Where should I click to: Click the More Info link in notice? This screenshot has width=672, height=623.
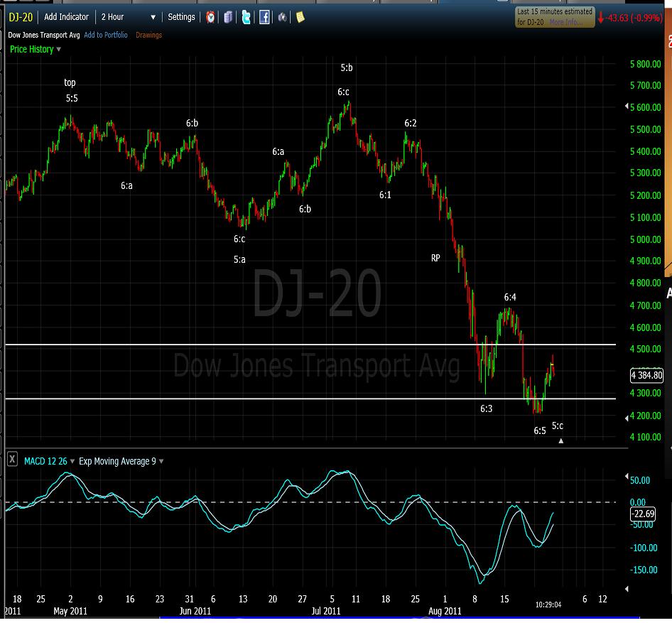tap(566, 22)
